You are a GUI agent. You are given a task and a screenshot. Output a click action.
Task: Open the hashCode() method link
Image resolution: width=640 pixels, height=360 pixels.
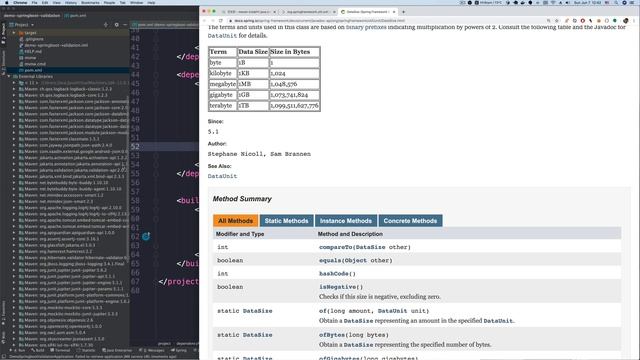pyautogui.click(x=337, y=273)
